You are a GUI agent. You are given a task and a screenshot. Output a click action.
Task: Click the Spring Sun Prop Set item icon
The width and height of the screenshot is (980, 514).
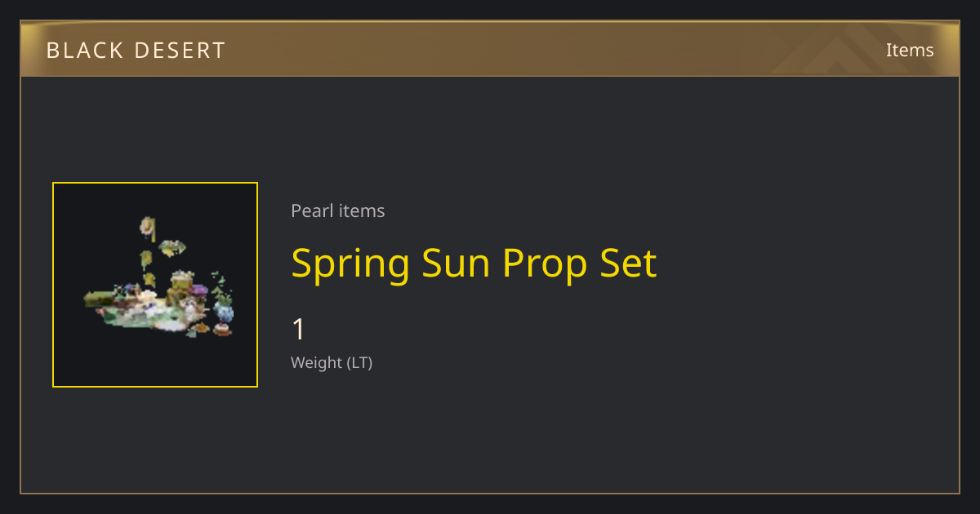point(155,285)
